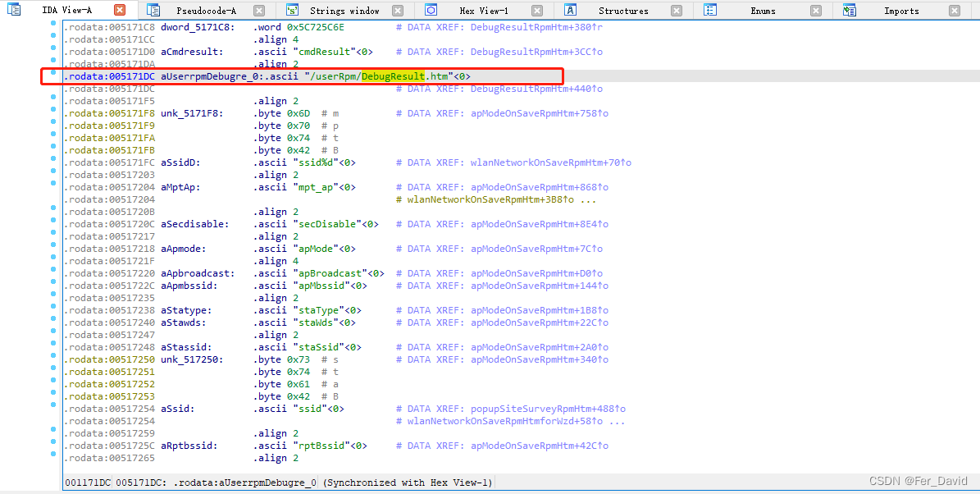Close the Imports tab
Screen dimensions: 980x494
(955, 11)
